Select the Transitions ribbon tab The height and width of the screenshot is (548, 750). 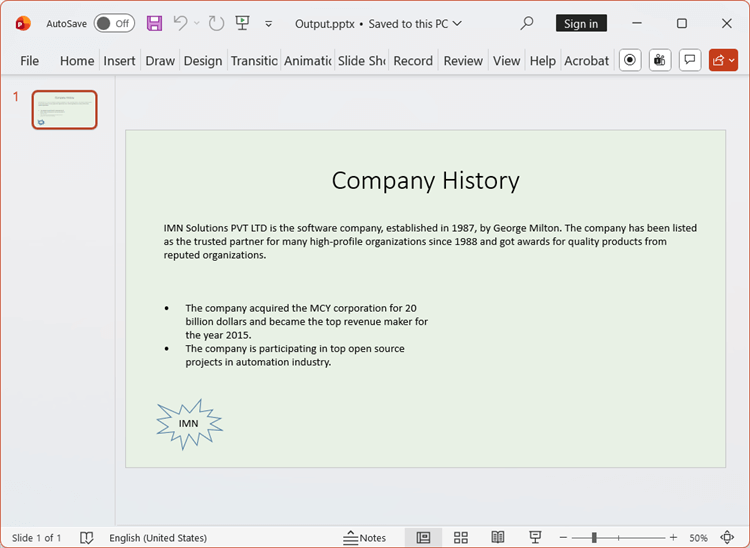coord(254,61)
